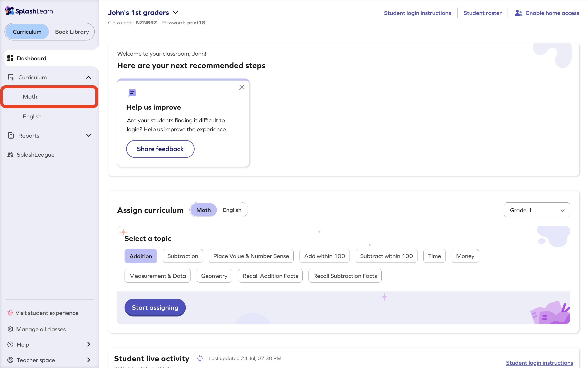Click the SplashLearn logo
The height and width of the screenshot is (368, 588).
click(29, 11)
